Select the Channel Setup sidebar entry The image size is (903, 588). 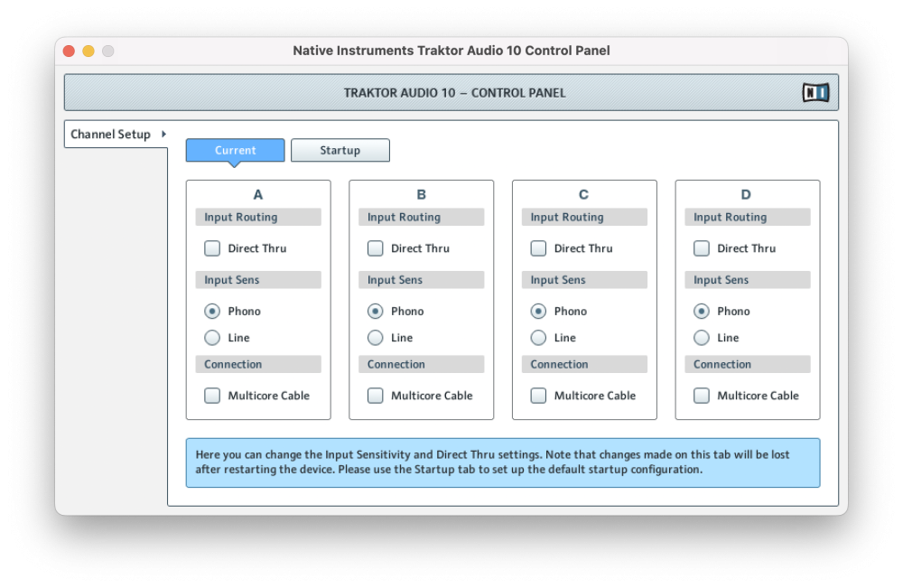point(116,135)
